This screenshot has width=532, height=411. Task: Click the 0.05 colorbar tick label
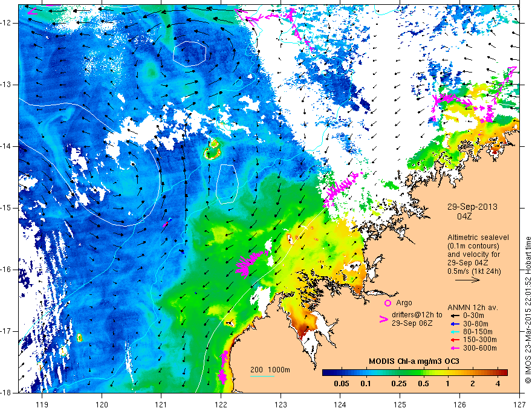[341, 384]
